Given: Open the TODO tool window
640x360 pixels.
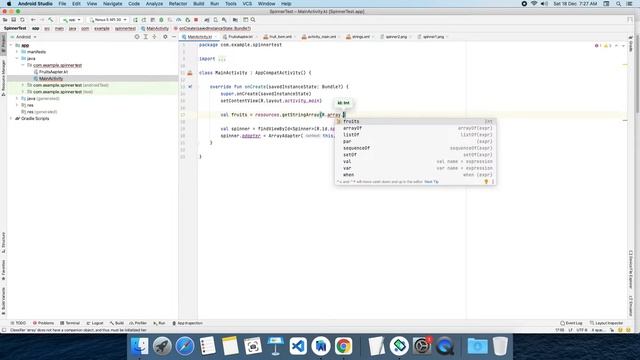Looking at the screenshot, I should click(x=18, y=323).
